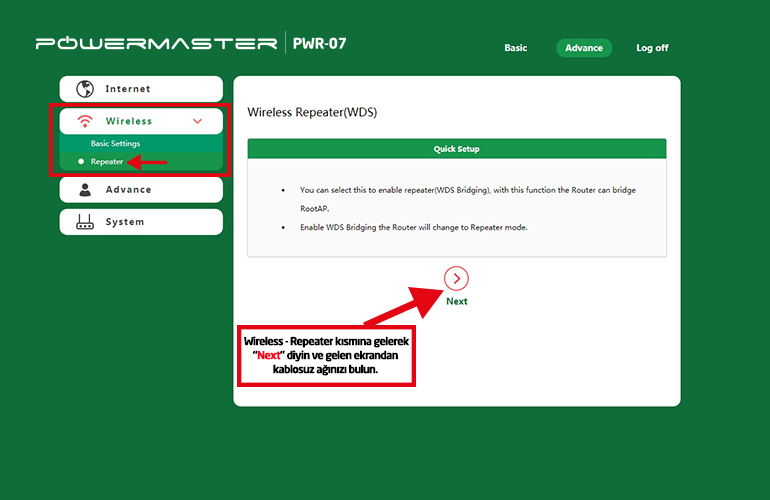Click the Next text label

pos(457,301)
